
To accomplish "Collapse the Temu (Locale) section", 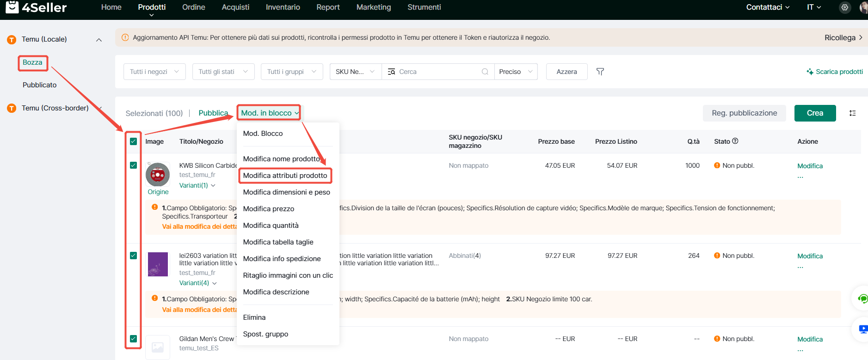I will click(99, 40).
